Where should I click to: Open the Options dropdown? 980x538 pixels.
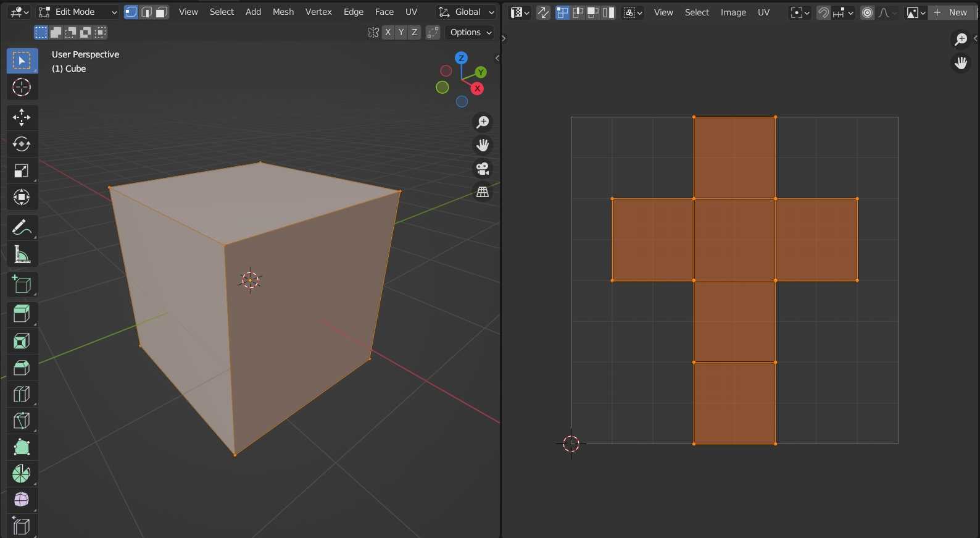tap(471, 32)
